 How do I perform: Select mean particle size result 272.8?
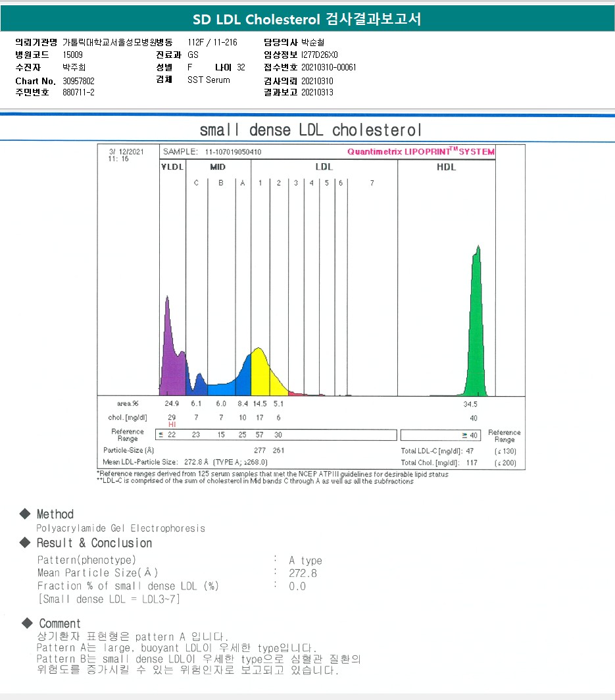pyautogui.click(x=303, y=573)
